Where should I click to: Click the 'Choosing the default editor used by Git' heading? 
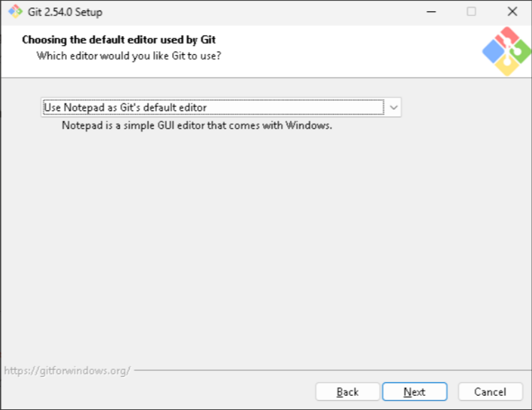tap(119, 40)
